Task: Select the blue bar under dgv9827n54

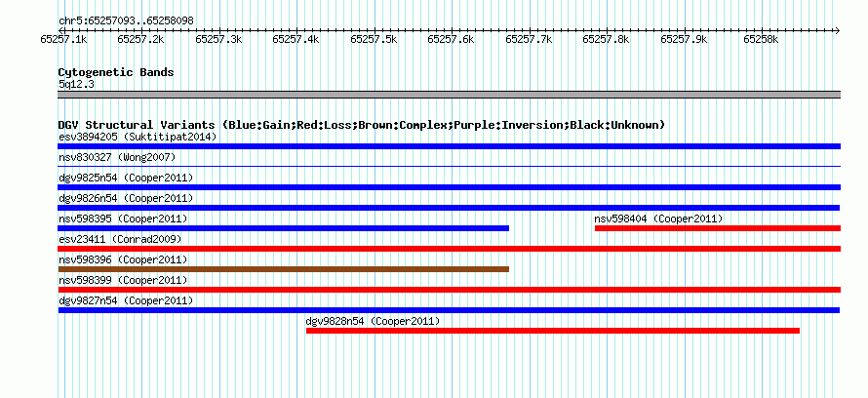Action: 449,310
